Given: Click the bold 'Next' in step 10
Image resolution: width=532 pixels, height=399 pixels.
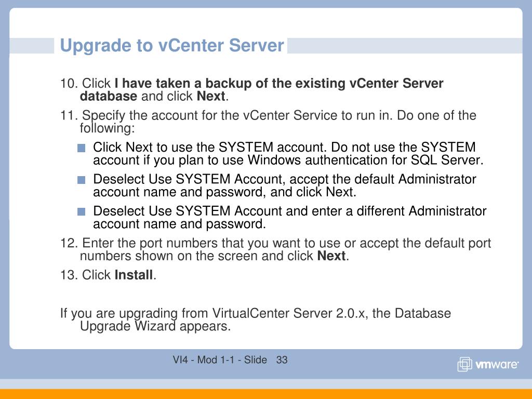Looking at the screenshot, I should [x=211, y=96].
